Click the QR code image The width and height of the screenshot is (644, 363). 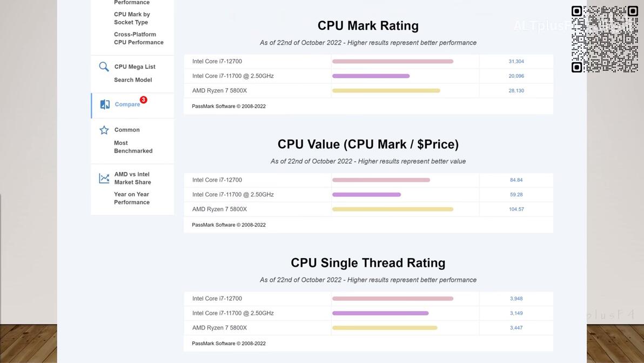605,39
